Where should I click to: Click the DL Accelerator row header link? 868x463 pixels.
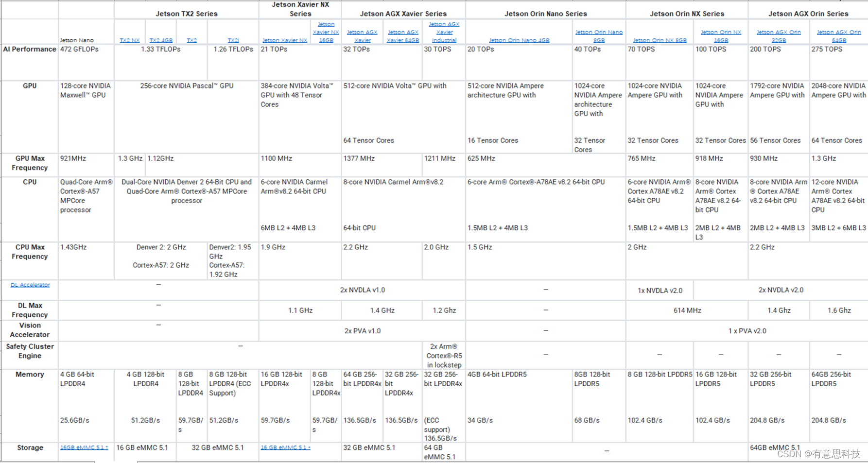[30, 285]
